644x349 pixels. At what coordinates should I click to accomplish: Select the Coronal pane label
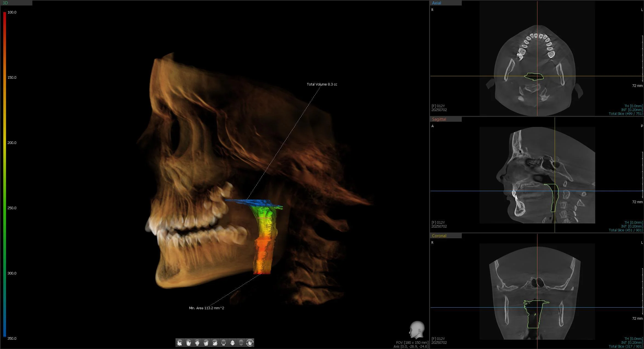pyautogui.click(x=439, y=236)
